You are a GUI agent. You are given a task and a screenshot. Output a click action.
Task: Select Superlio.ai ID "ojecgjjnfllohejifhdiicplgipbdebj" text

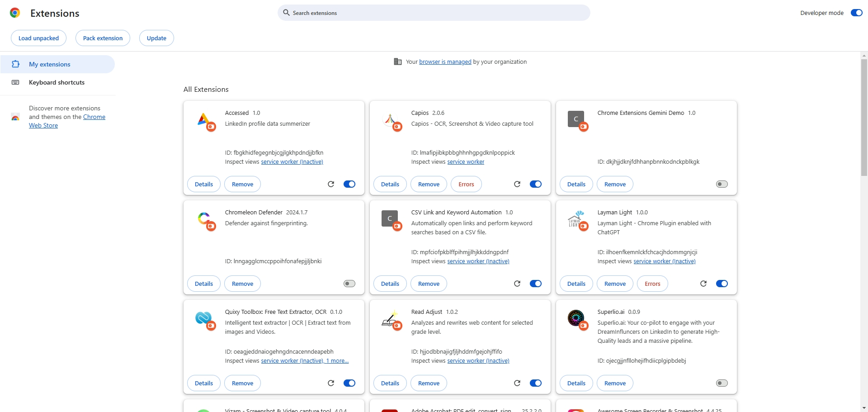(x=646, y=361)
